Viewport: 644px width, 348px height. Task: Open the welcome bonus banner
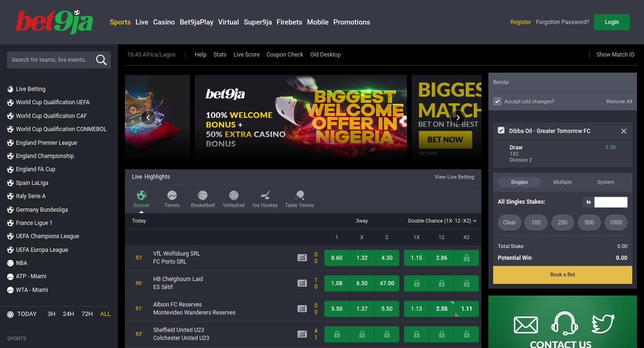(x=301, y=117)
